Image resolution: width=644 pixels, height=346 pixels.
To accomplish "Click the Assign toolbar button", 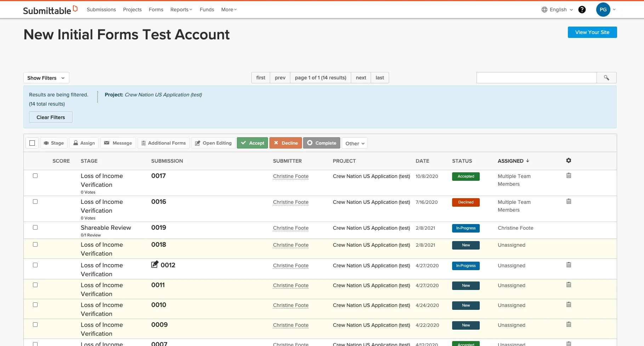I will coord(84,143).
